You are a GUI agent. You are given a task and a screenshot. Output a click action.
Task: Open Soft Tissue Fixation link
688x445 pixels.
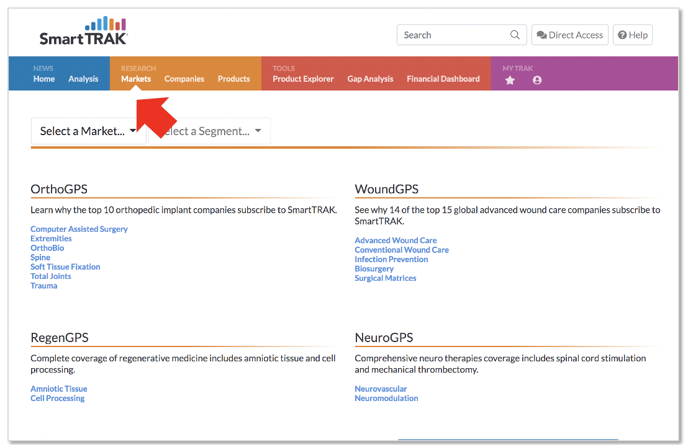pos(65,267)
